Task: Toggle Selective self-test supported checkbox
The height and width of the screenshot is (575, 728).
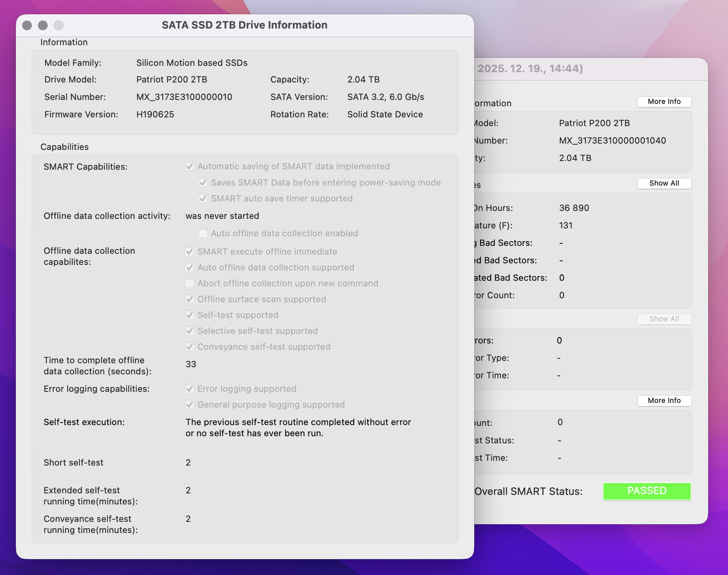Action: 189,331
